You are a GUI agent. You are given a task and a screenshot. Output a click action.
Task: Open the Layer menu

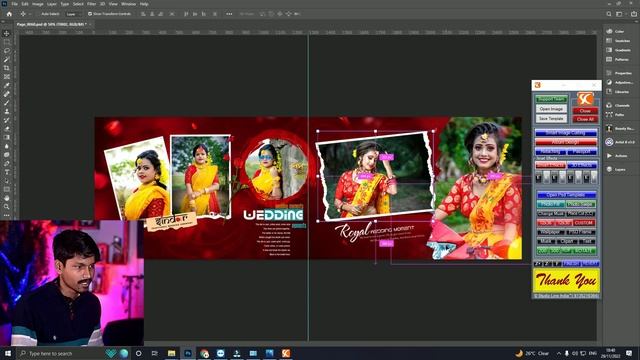[52, 4]
